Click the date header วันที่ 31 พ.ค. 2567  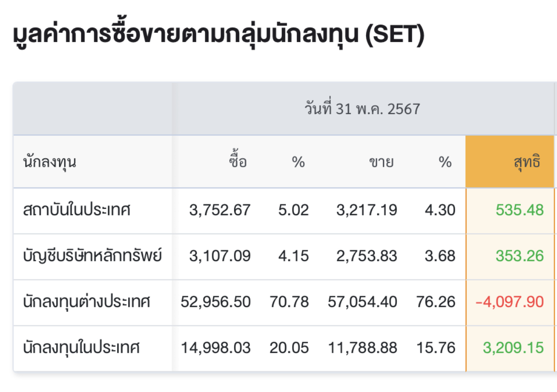click(362, 108)
